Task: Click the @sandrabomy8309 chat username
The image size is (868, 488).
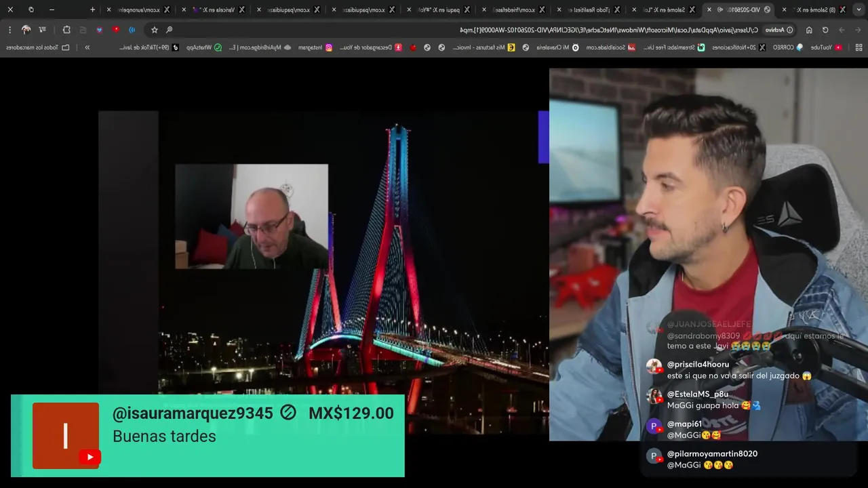Action: (703, 336)
